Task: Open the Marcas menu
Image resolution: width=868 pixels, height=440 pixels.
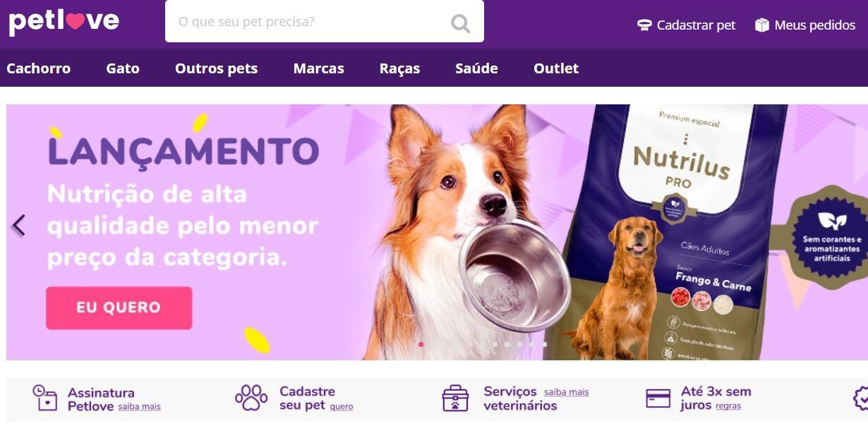Action: 319,68
